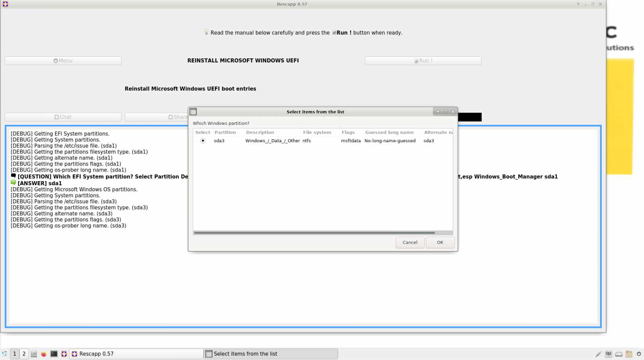The height and width of the screenshot is (360, 644).
Task: Click the Rescapp logo in title bar
Action: click(5, 4)
